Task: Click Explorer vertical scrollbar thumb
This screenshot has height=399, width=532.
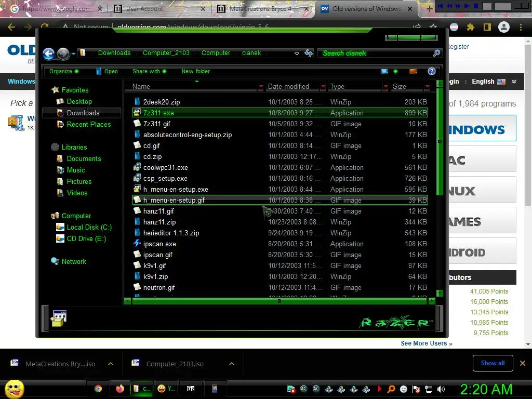Action: [x=440, y=141]
